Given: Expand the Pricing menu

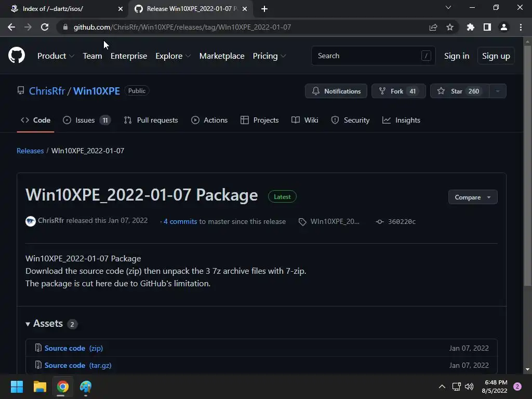Looking at the screenshot, I should point(270,56).
